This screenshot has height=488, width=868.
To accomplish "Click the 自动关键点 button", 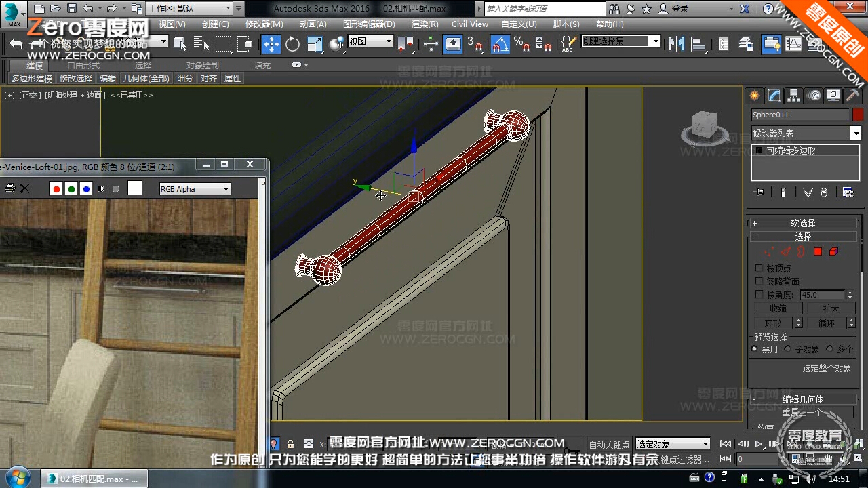I will pos(610,444).
